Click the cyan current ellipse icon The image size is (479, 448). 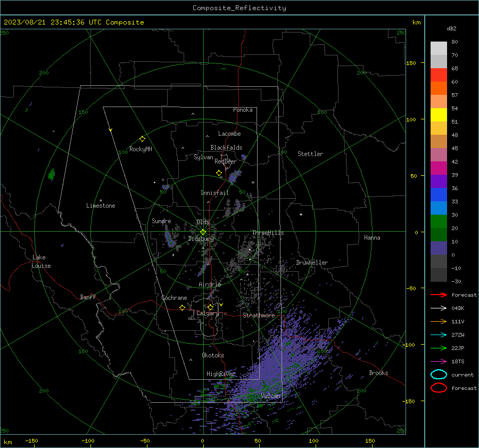(x=439, y=374)
